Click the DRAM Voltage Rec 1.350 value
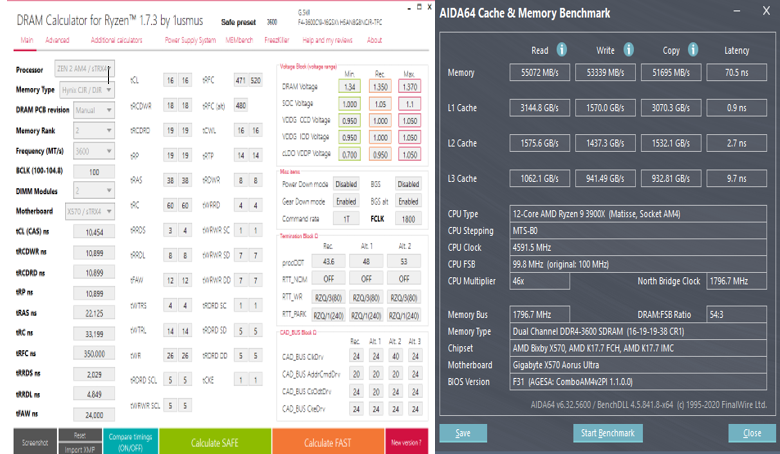Viewport: 780px width, 454px height. pyautogui.click(x=380, y=87)
